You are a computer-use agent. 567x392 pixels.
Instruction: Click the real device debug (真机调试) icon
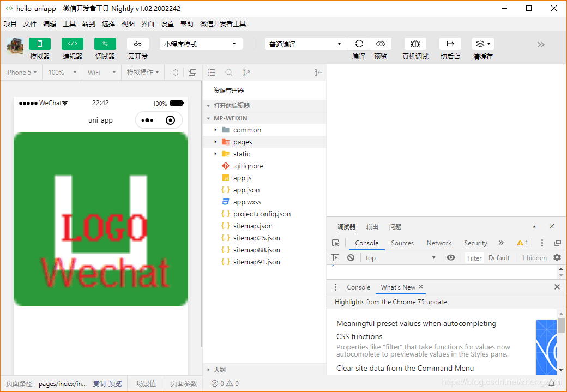coord(415,44)
